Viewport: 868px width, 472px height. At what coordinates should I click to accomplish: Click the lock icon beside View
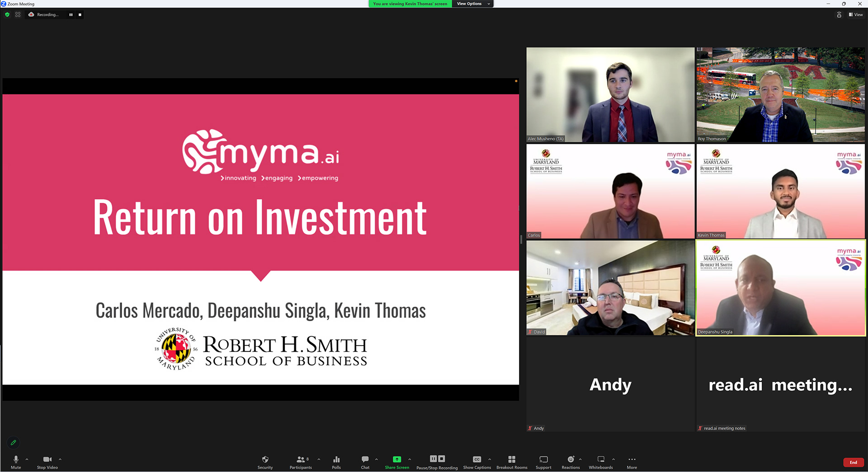(839, 14)
